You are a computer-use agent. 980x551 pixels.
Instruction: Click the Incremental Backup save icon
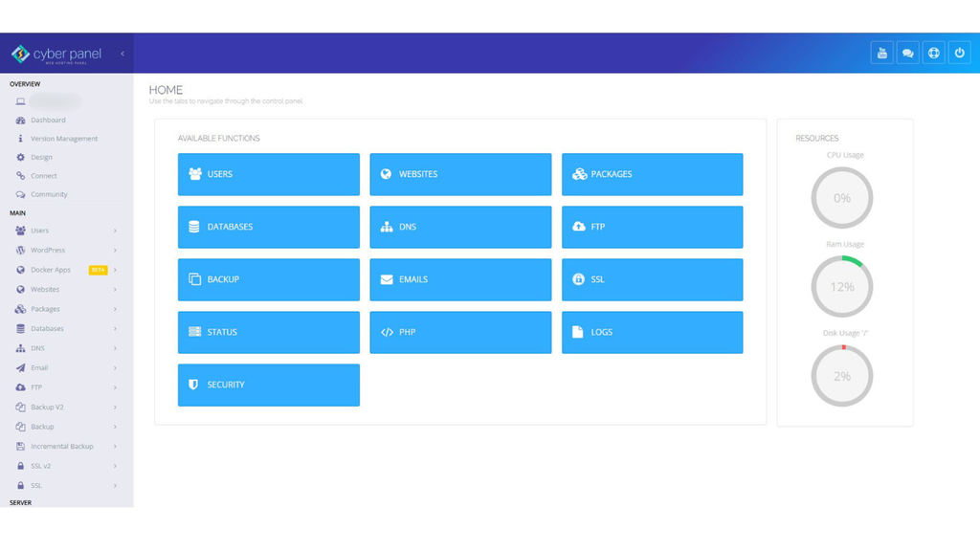tap(21, 446)
